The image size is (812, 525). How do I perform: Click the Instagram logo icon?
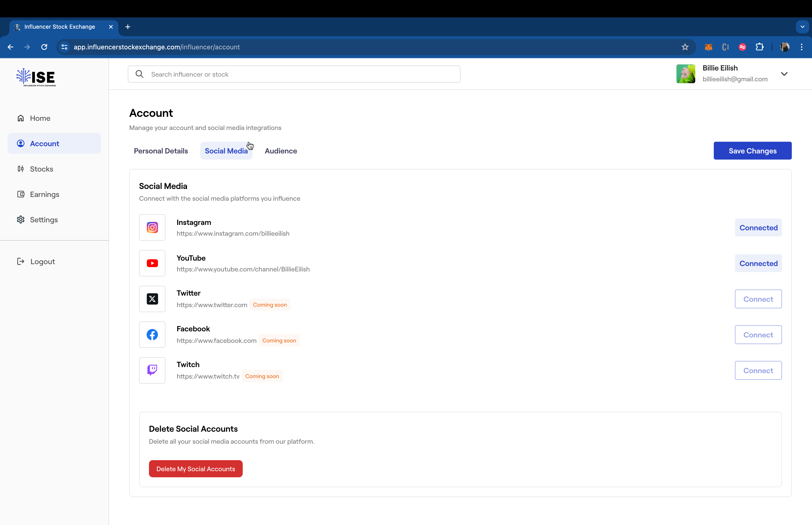pos(152,227)
